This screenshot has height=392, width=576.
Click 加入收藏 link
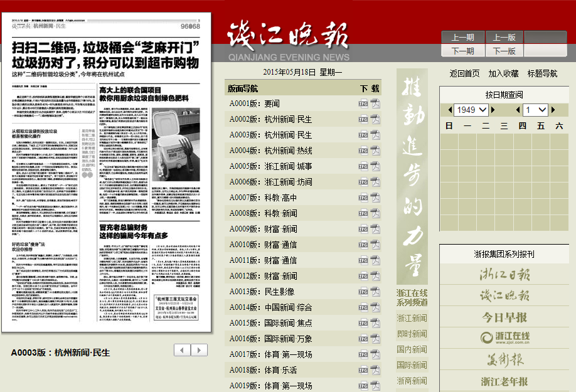click(503, 74)
